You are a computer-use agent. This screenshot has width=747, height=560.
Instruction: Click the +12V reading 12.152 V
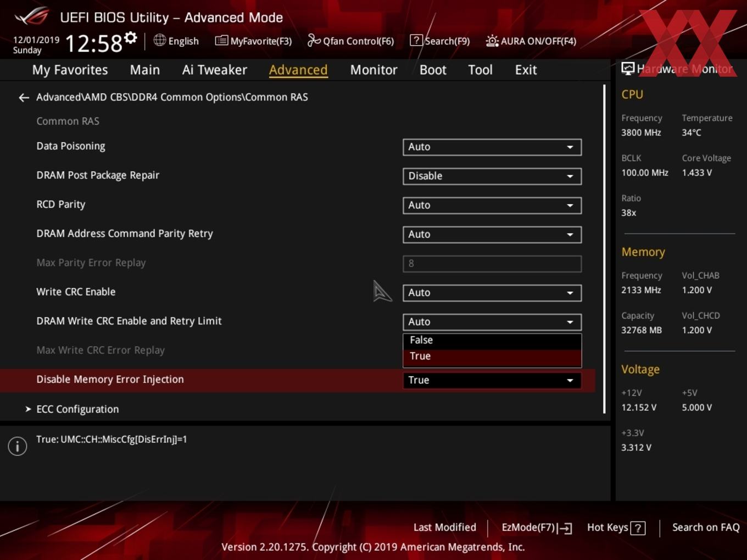pos(639,407)
